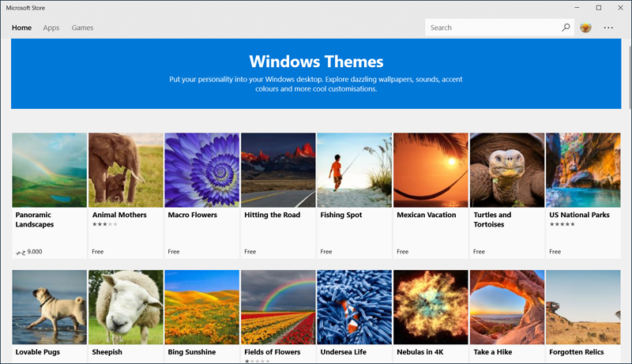This screenshot has width=632, height=364.
Task: Open Panoramic Landscapes theme thumbnail
Action: pos(50,170)
